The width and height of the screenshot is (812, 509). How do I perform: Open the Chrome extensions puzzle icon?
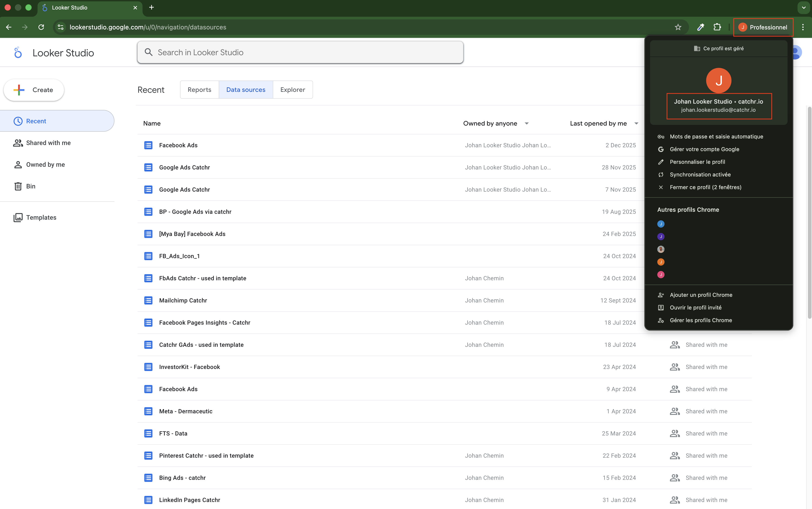tap(717, 27)
